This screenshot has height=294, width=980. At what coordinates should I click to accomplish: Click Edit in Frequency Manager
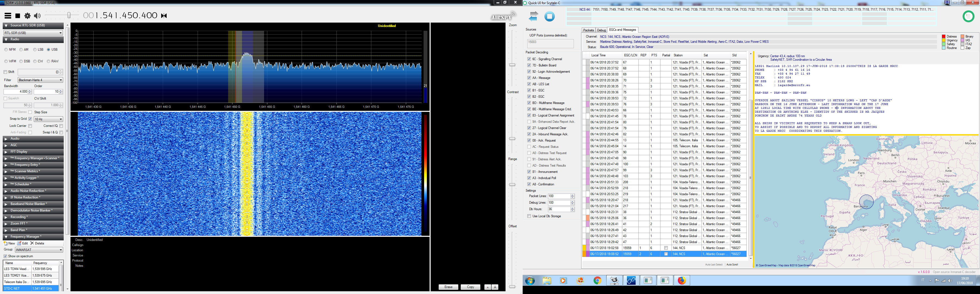pyautogui.click(x=23, y=243)
